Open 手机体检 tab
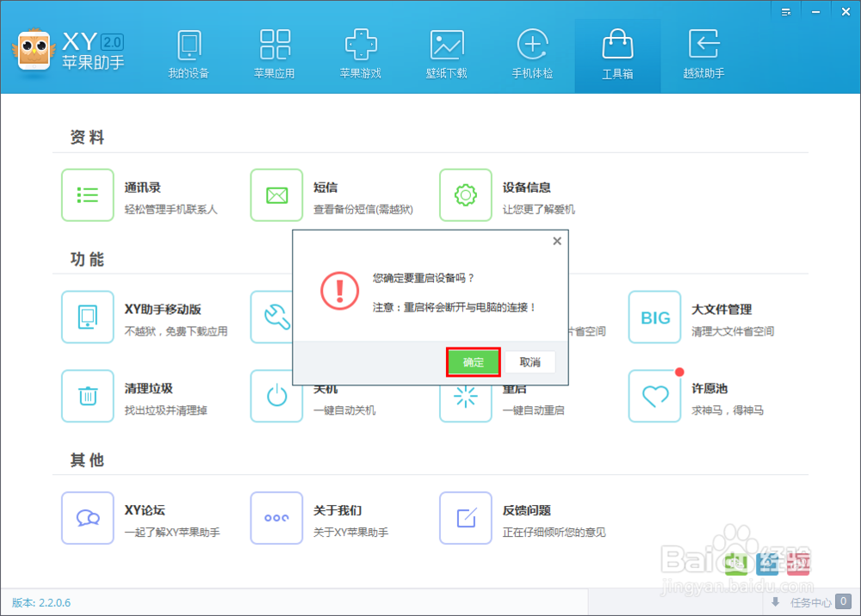The image size is (861, 616). pyautogui.click(x=532, y=55)
